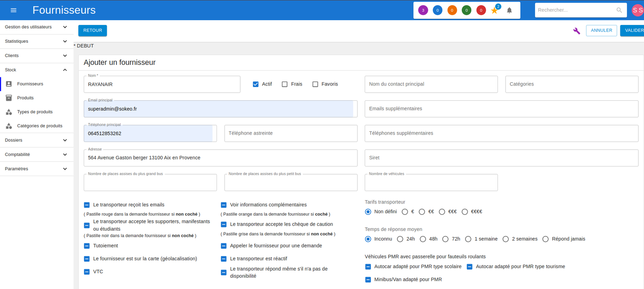
Task: Expand the Comptabilité sidebar section
Action: click(x=36, y=154)
